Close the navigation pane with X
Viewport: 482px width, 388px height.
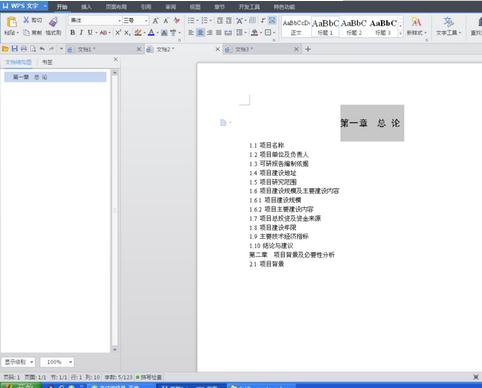coord(116,59)
